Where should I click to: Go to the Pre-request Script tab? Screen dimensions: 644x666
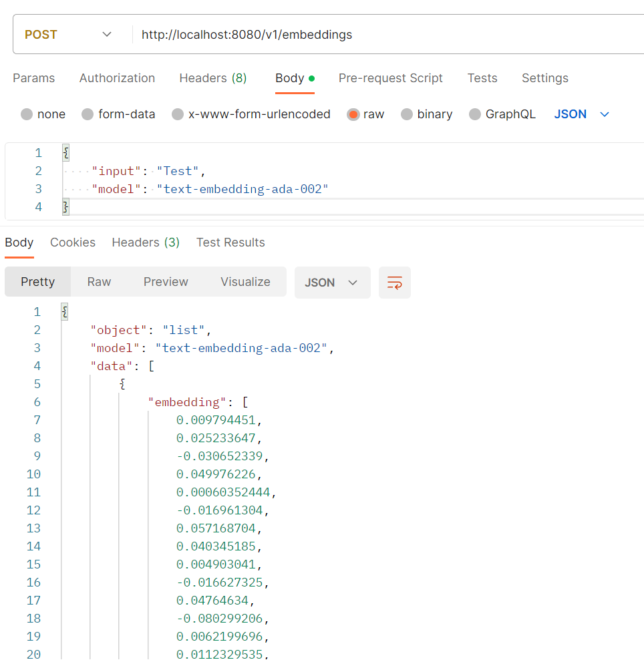pos(390,78)
